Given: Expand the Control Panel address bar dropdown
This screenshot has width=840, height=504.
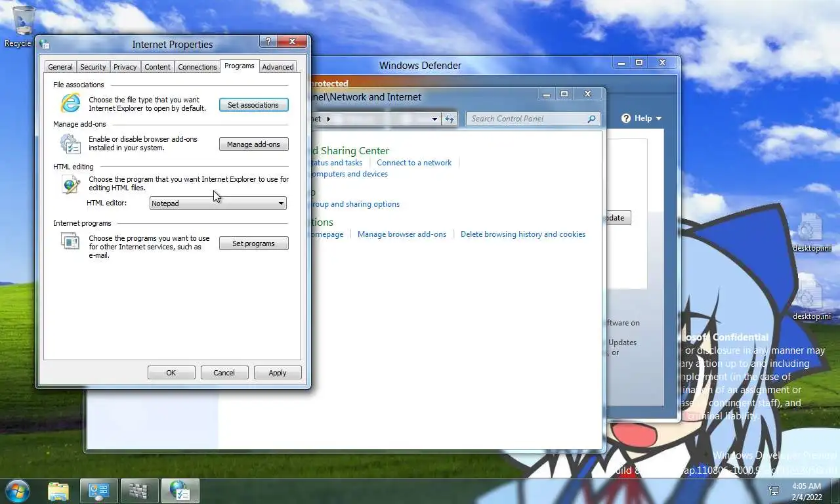Looking at the screenshot, I should 434,119.
